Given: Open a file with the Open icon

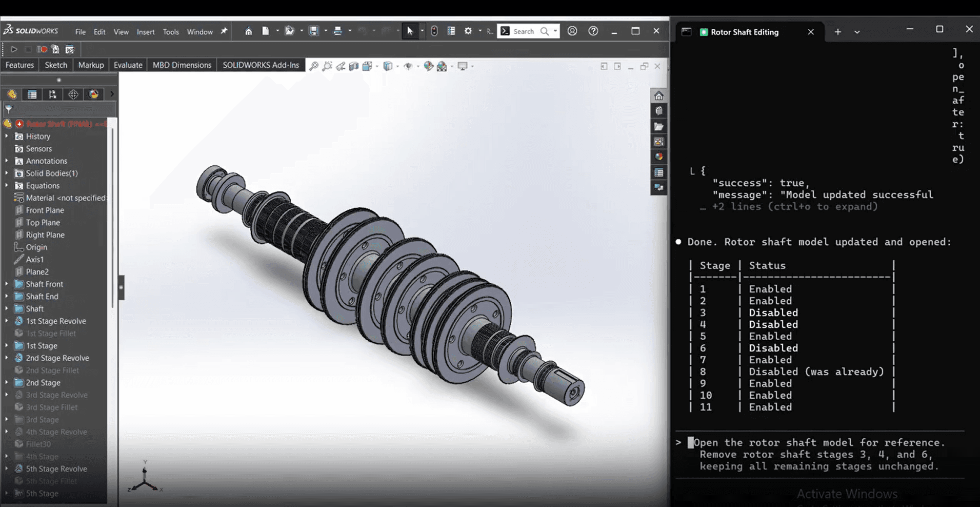Looking at the screenshot, I should tap(290, 31).
